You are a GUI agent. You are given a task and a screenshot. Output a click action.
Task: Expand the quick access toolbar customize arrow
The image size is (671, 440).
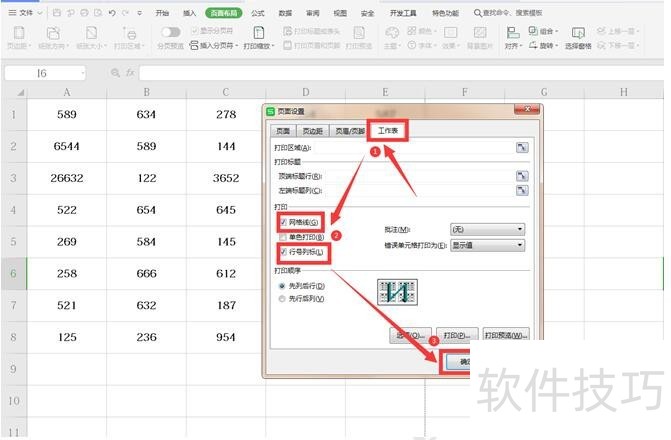(140, 13)
